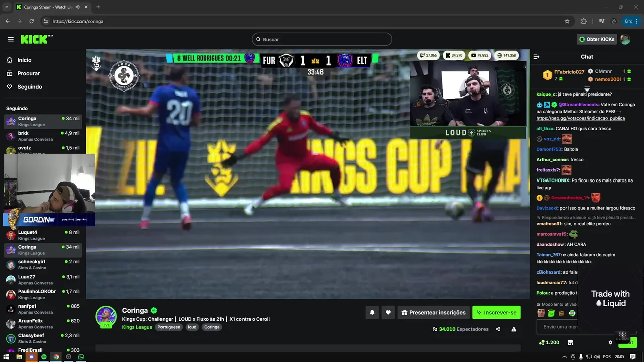Screen dimensions: 644x362
Task: Open LuanZ7 channel in sidebar
Action: tap(43, 280)
